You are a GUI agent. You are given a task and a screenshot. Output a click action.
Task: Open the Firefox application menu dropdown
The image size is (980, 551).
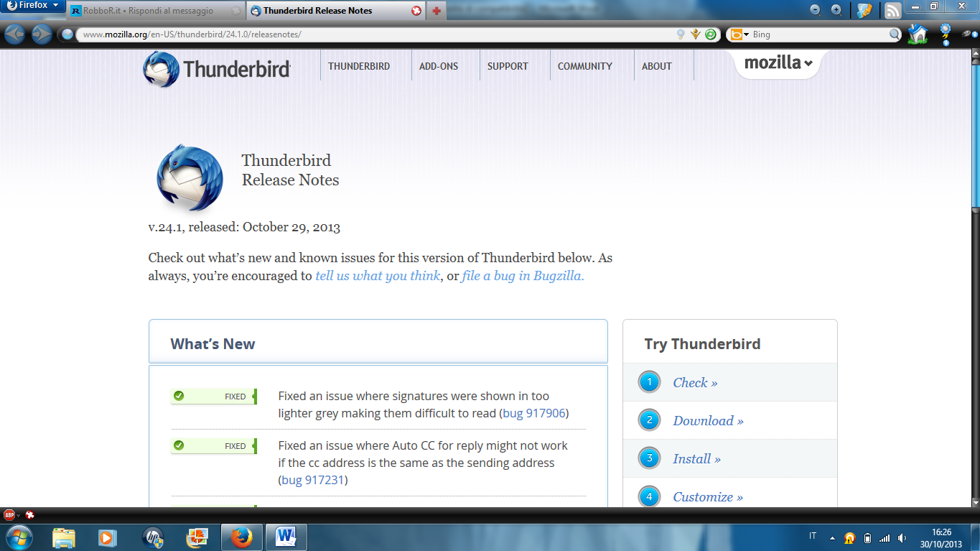(x=33, y=6)
